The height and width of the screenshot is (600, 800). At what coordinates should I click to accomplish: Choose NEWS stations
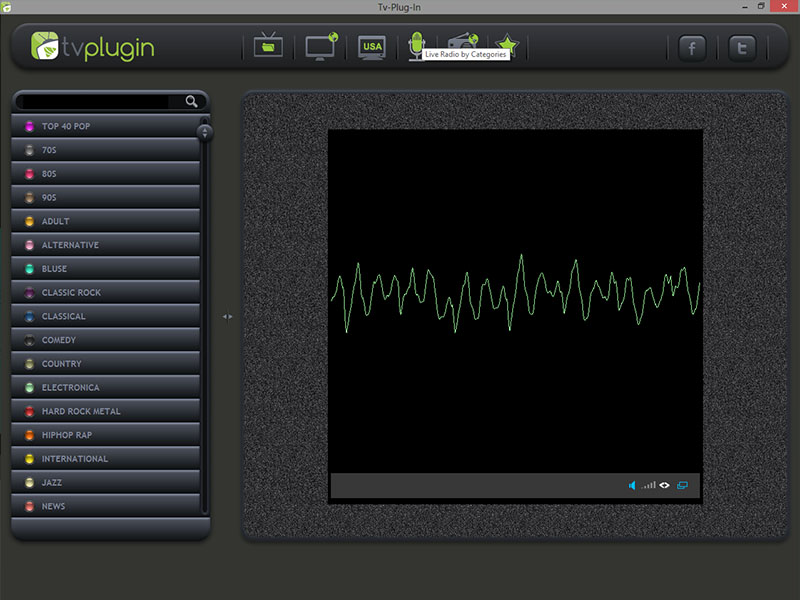(106, 506)
